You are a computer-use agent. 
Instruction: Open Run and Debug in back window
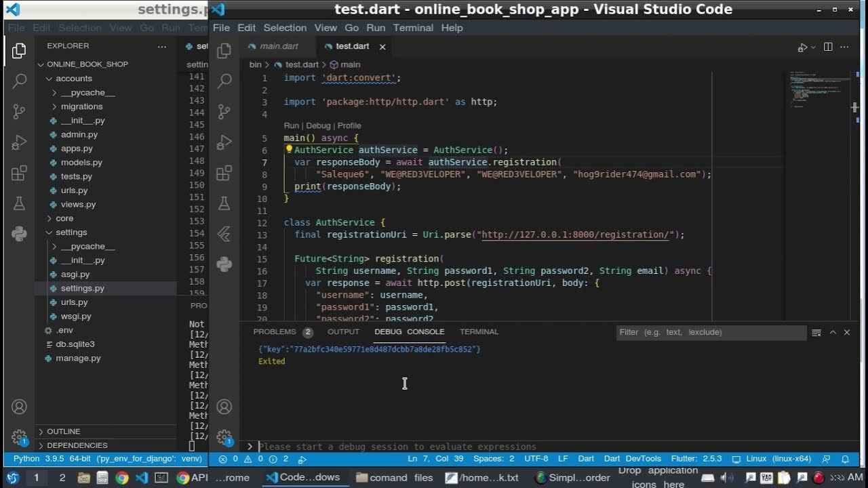click(x=19, y=143)
